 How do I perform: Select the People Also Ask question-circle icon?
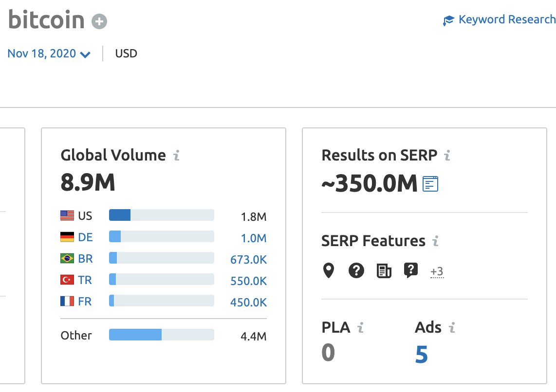(356, 271)
